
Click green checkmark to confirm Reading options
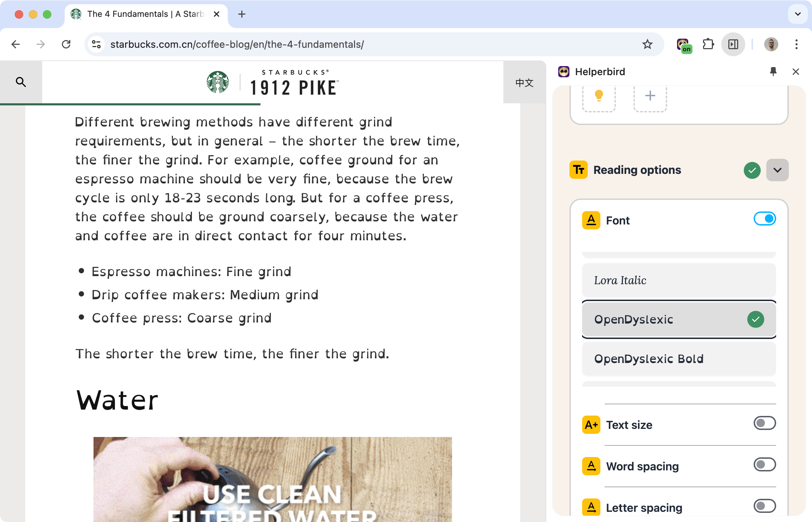point(752,170)
